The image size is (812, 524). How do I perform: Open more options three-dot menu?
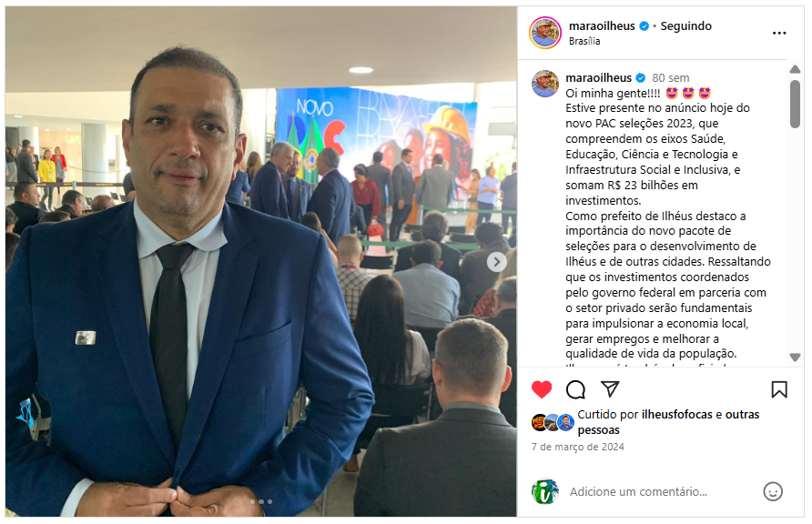779,33
